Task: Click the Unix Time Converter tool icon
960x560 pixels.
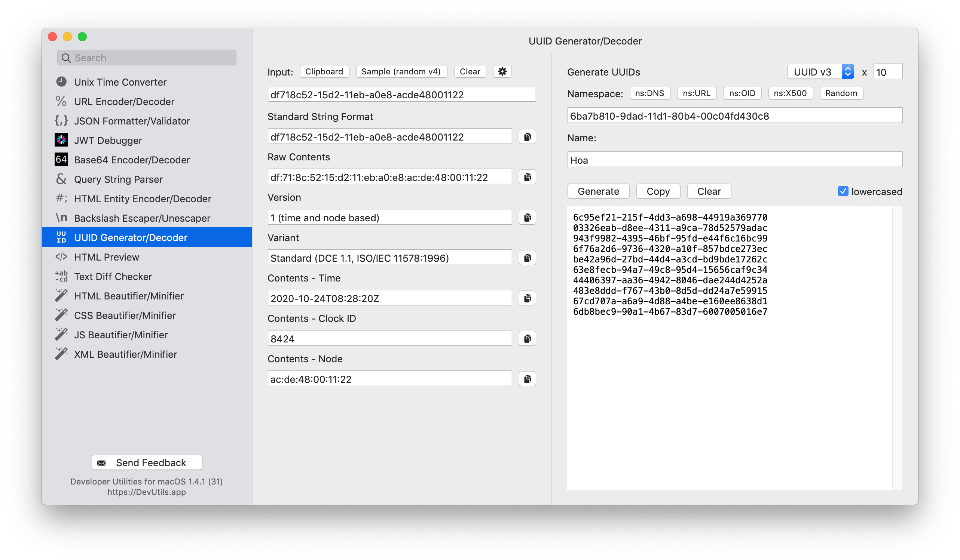Action: pyautogui.click(x=64, y=81)
